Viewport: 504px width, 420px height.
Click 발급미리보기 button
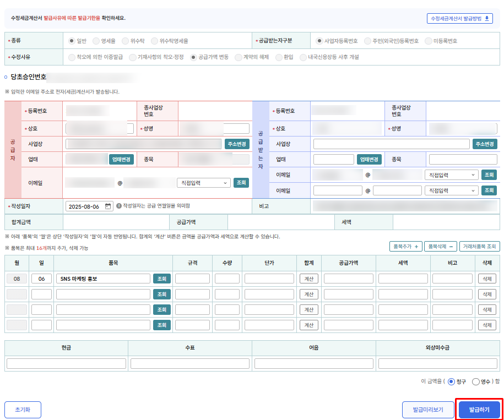click(428, 410)
